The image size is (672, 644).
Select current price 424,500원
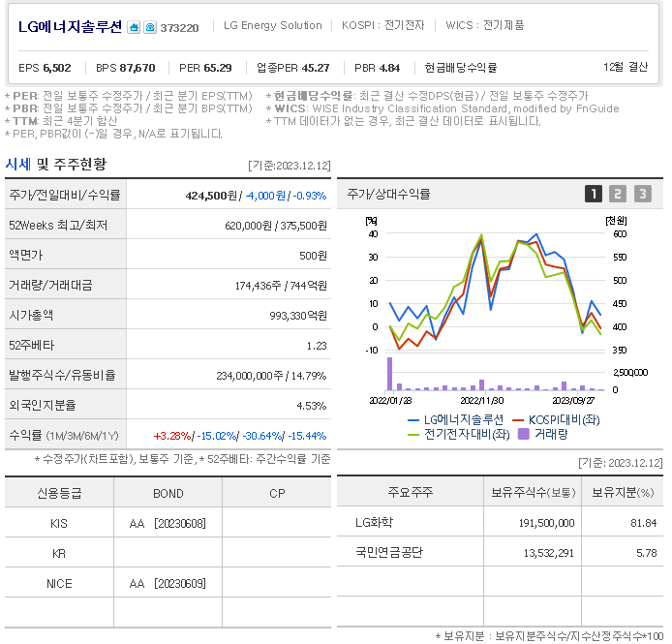211,196
